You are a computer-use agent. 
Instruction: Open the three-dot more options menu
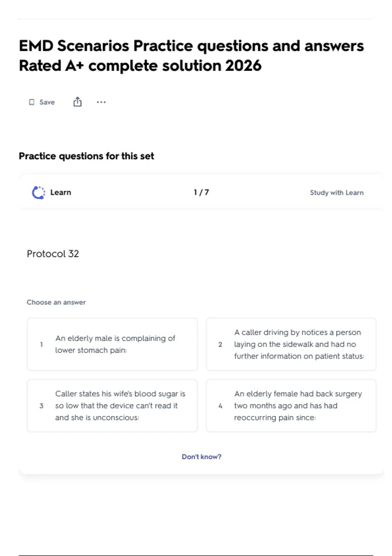click(x=101, y=102)
